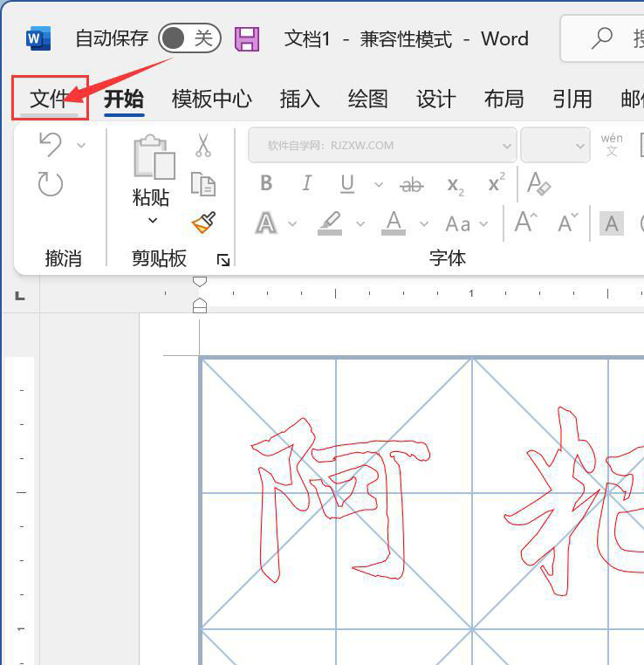The width and height of the screenshot is (644, 665).
Task: Click document title 文档1
Action: tap(307, 39)
